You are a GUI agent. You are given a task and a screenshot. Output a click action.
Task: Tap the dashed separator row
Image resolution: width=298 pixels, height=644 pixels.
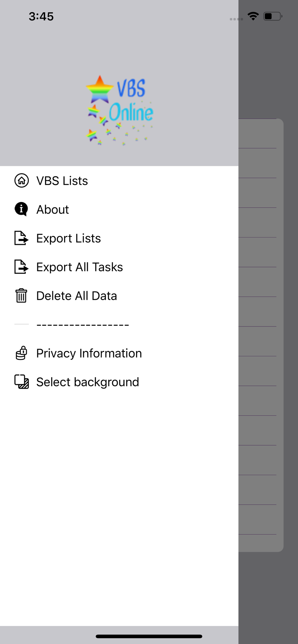pos(119,325)
